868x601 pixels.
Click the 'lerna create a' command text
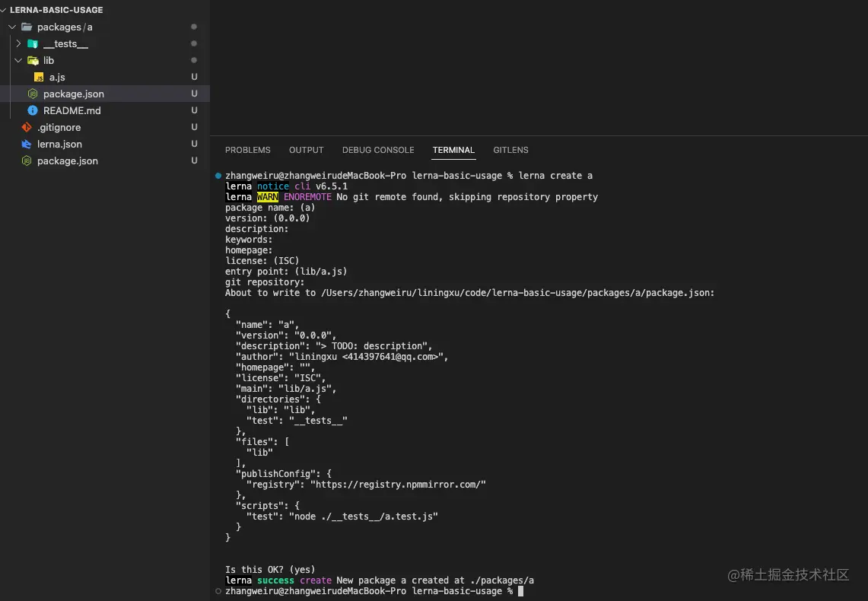pos(555,176)
